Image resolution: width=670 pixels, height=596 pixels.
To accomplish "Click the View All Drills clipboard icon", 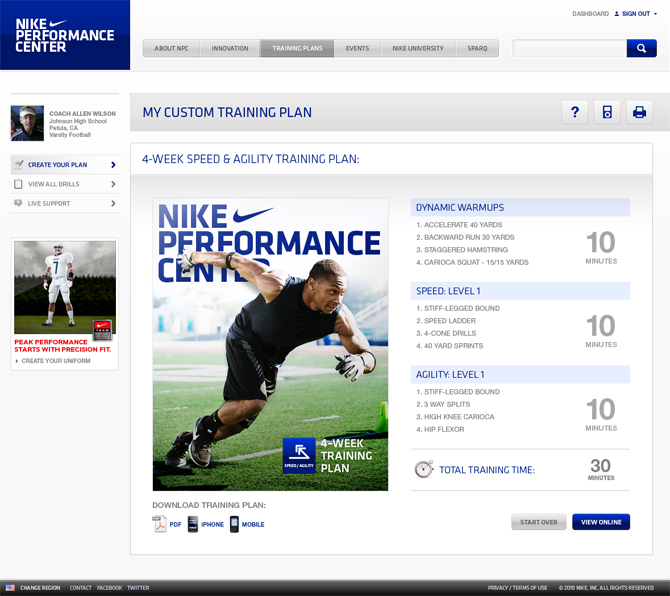I will point(18,184).
